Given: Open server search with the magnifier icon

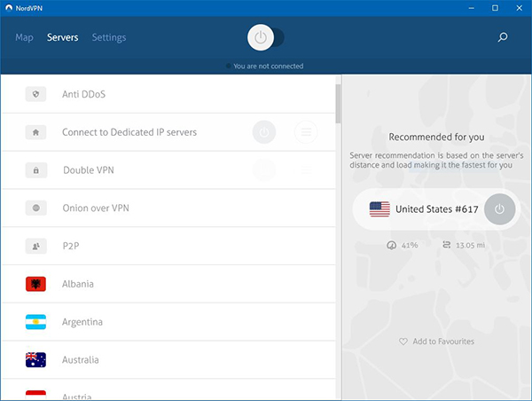Looking at the screenshot, I should point(503,37).
